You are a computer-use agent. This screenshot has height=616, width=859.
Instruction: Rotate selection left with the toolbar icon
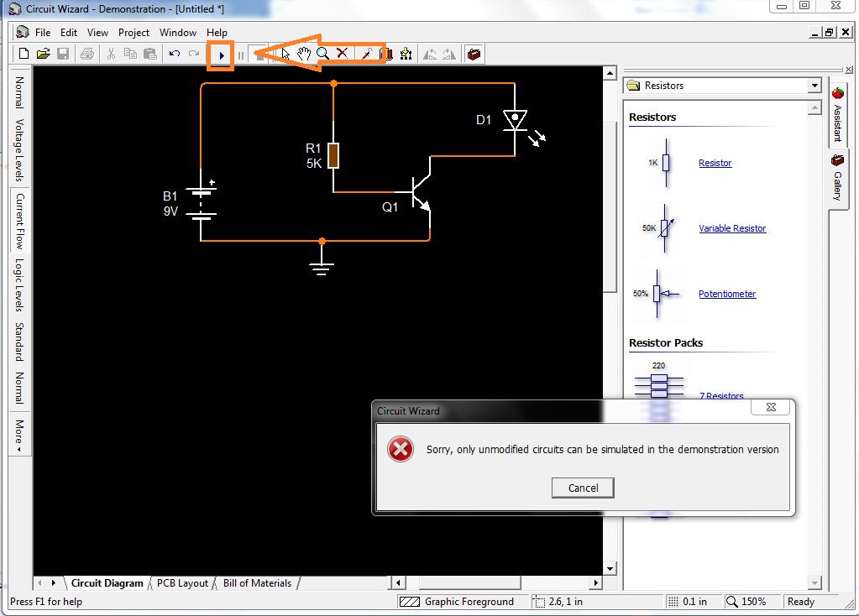[430, 54]
